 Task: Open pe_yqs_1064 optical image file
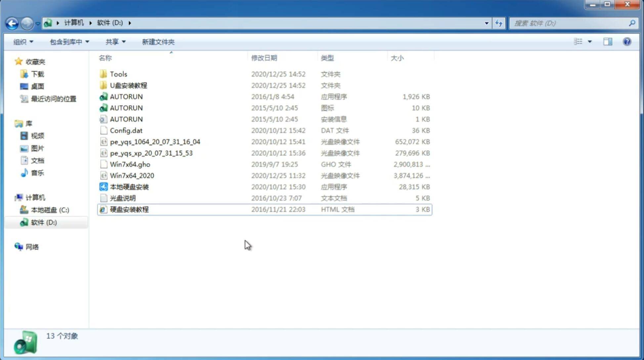click(155, 142)
